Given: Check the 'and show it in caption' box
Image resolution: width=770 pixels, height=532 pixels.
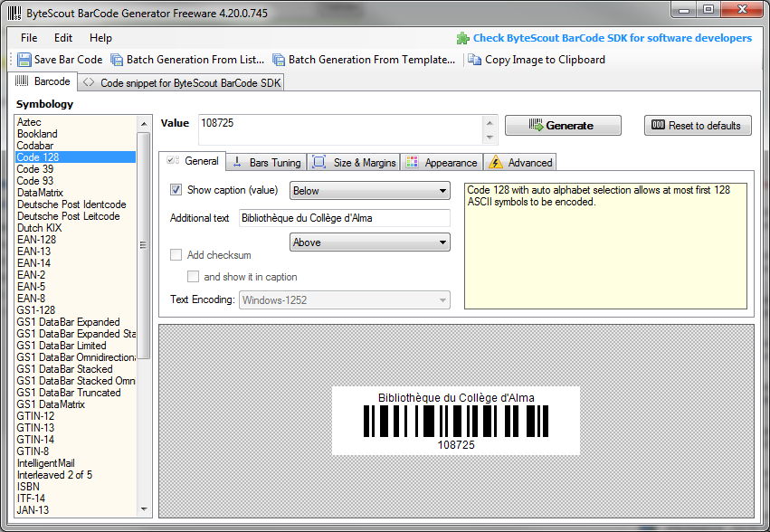Looking at the screenshot, I should [x=193, y=277].
